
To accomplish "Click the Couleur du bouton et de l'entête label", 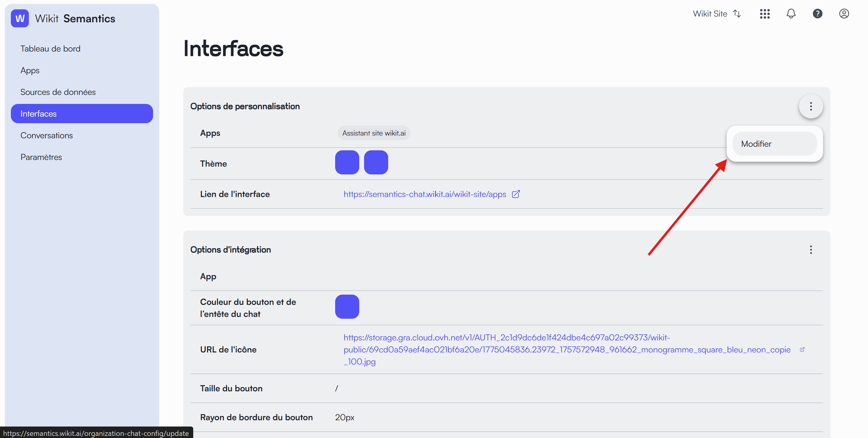I will pos(248,308).
